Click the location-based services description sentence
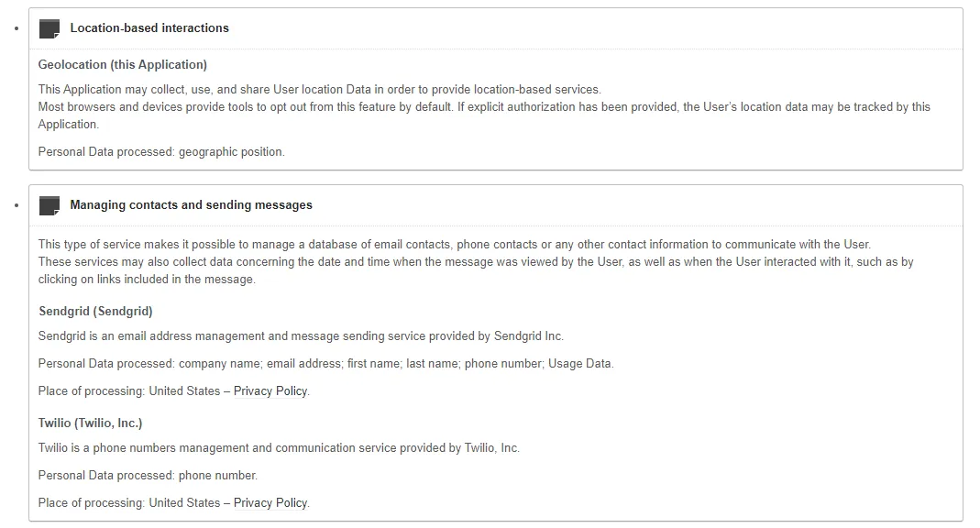The image size is (980, 528). [x=319, y=90]
